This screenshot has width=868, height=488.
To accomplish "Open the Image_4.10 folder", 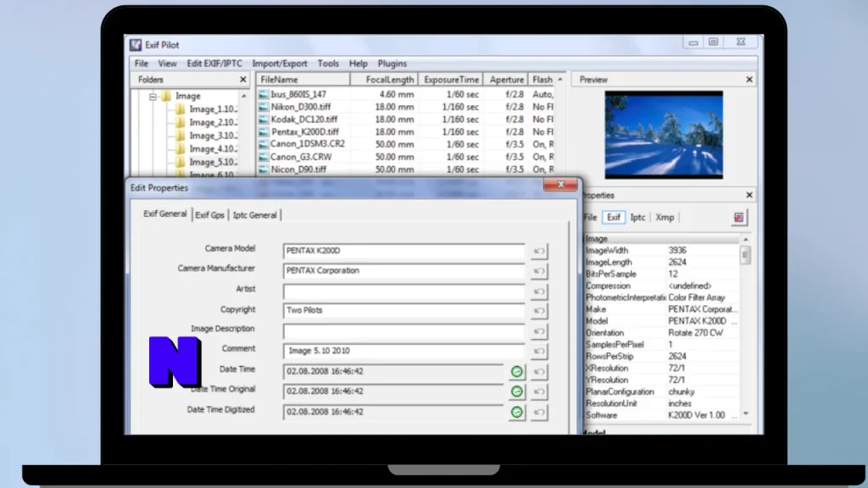I will tap(207, 149).
